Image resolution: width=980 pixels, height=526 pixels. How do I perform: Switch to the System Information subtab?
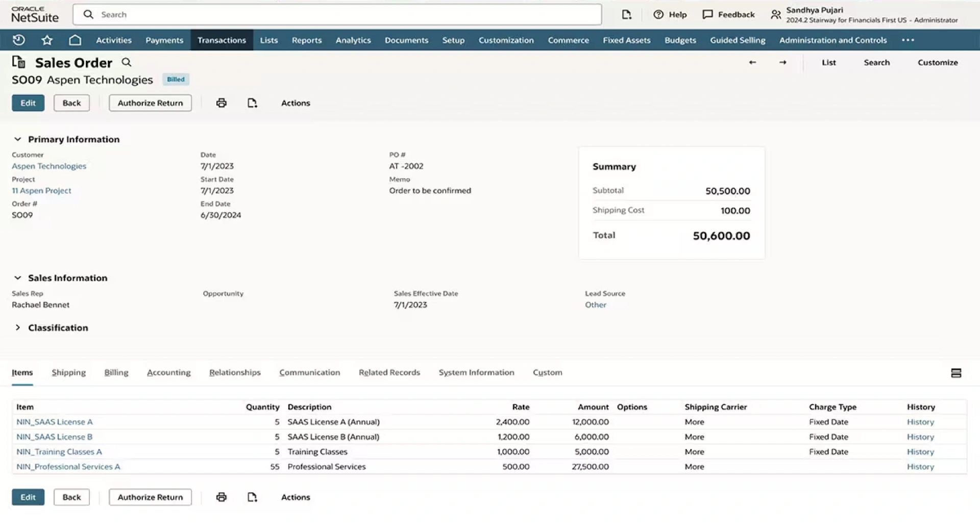click(476, 372)
